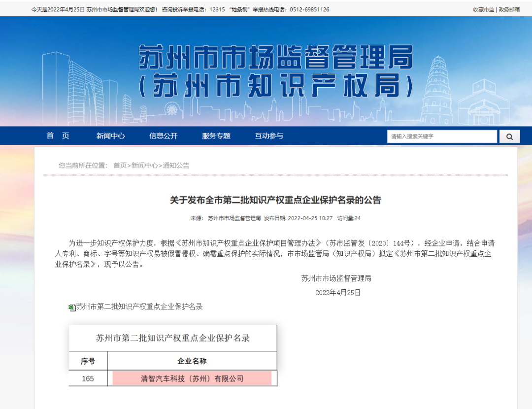
Task: Click the hotline text 0512-69851126
Action: coord(309,9)
